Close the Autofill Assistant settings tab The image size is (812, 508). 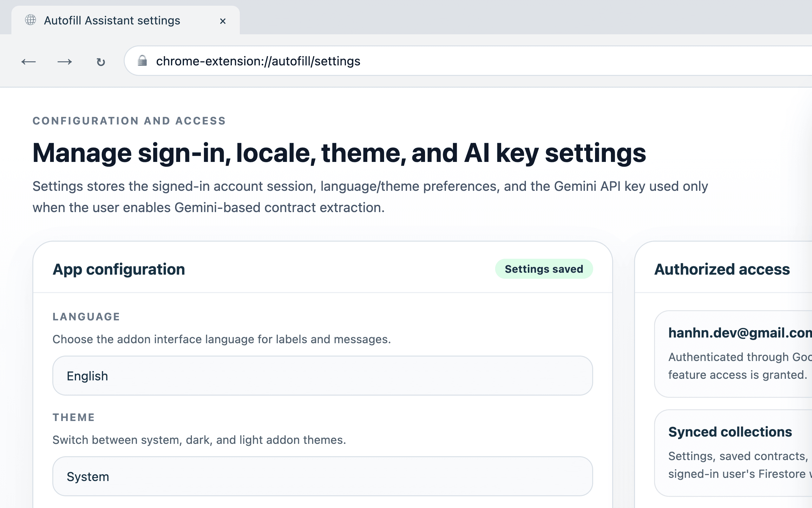[x=223, y=21]
